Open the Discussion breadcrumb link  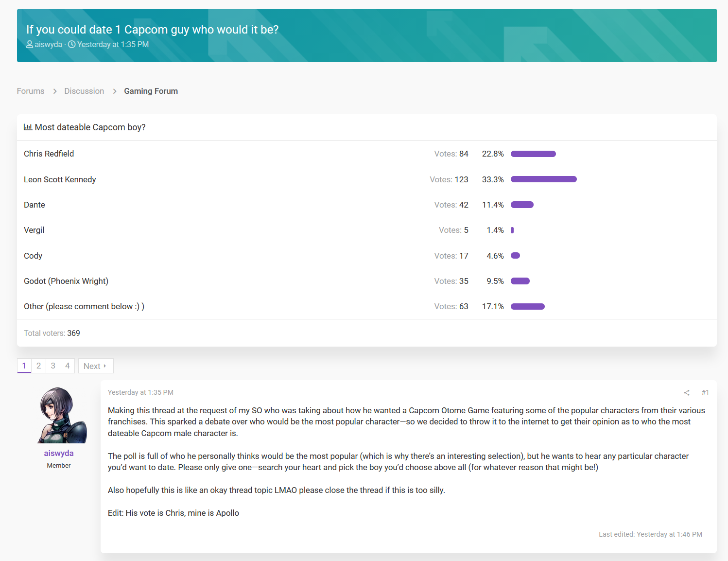click(x=84, y=91)
